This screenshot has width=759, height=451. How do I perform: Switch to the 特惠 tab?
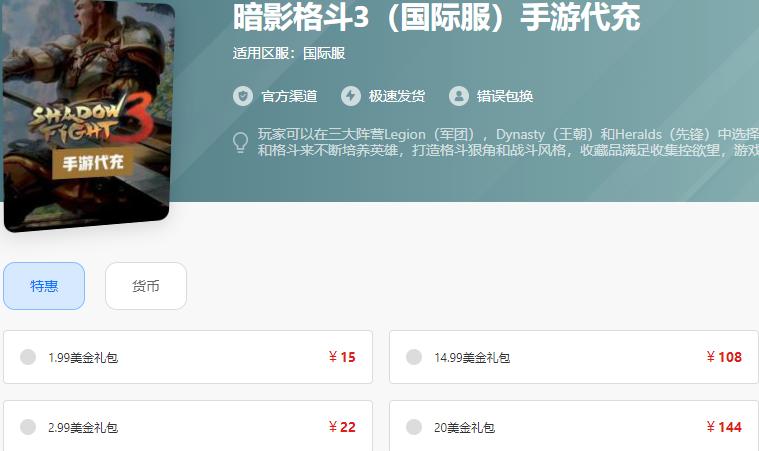44,286
